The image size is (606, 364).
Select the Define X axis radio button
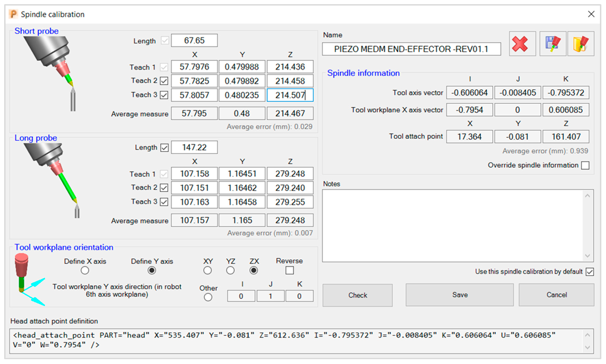click(85, 270)
